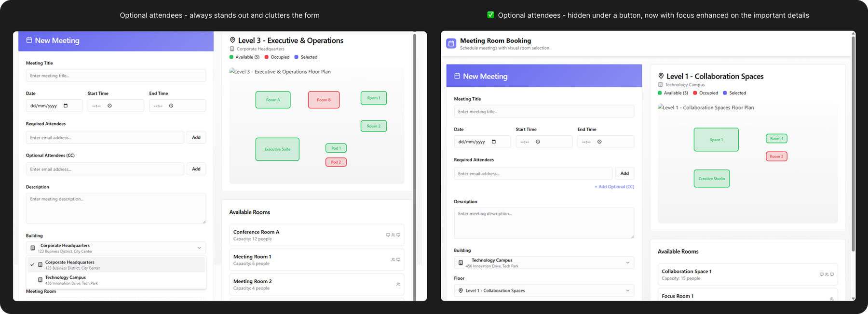This screenshot has width=868, height=314.
Task: Collapse the open Corporate Headquarters building dropdown
Action: coord(199,248)
